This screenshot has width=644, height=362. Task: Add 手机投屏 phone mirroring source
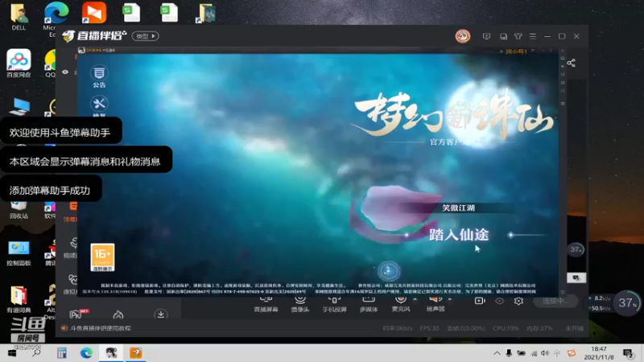pos(334,304)
